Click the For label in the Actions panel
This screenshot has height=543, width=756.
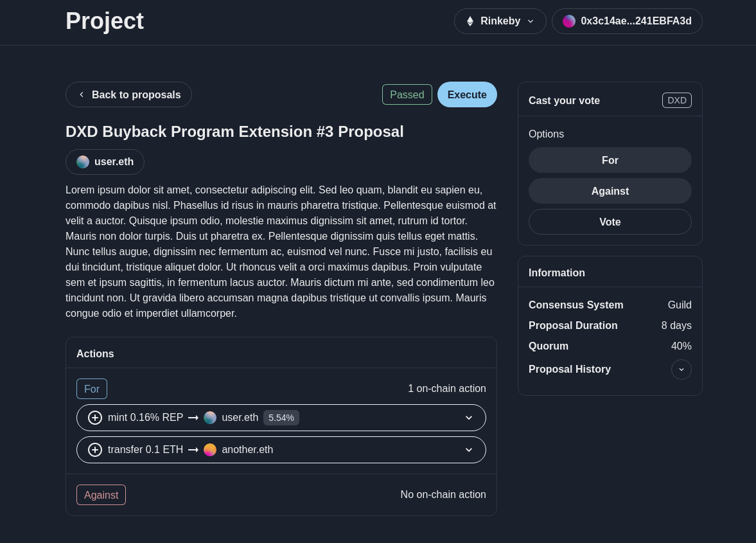[x=92, y=389]
